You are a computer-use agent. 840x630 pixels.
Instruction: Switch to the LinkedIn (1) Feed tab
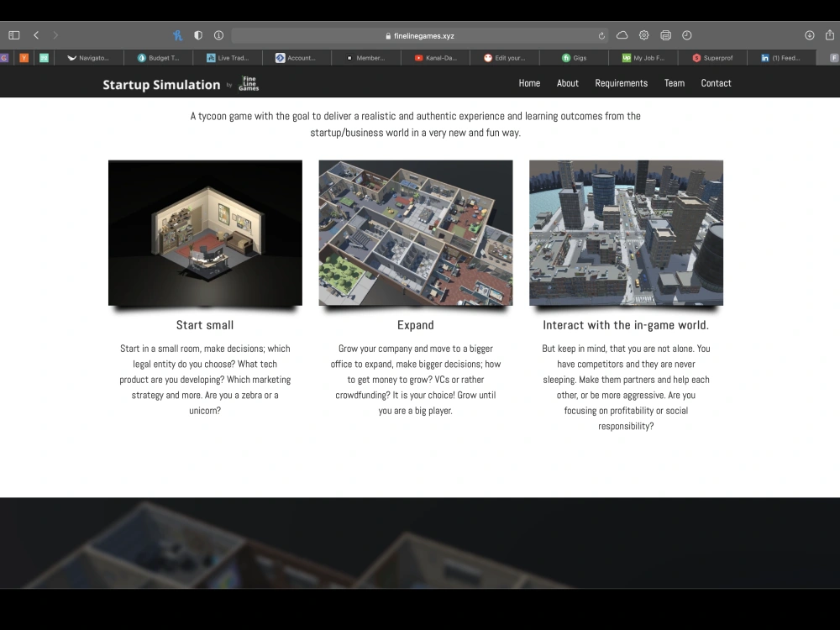tap(781, 58)
